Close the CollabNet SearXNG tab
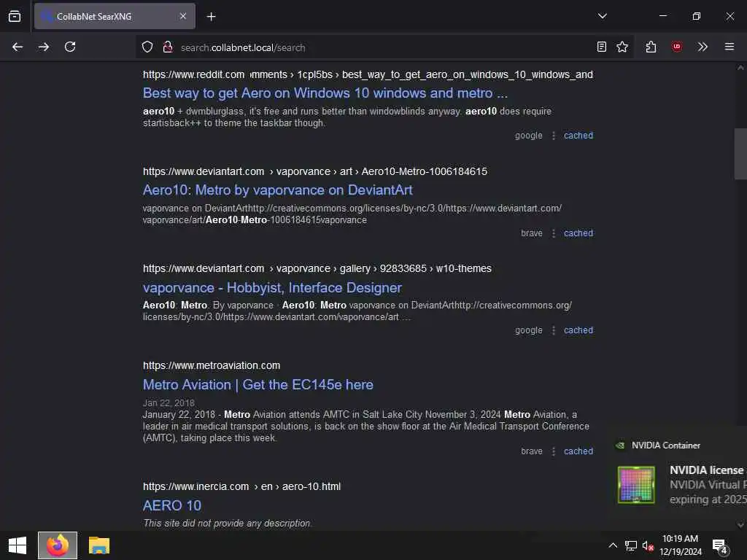 [183, 16]
